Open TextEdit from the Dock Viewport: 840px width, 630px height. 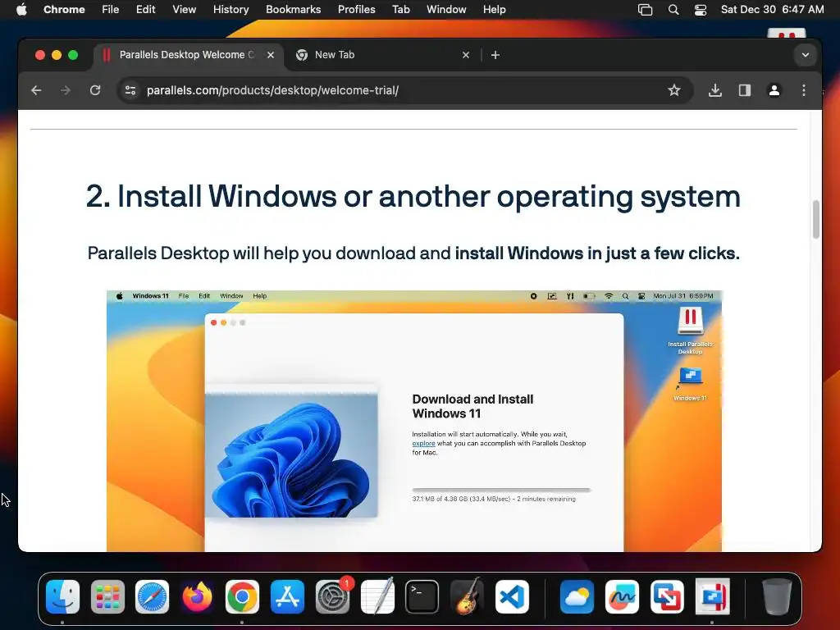[377, 597]
